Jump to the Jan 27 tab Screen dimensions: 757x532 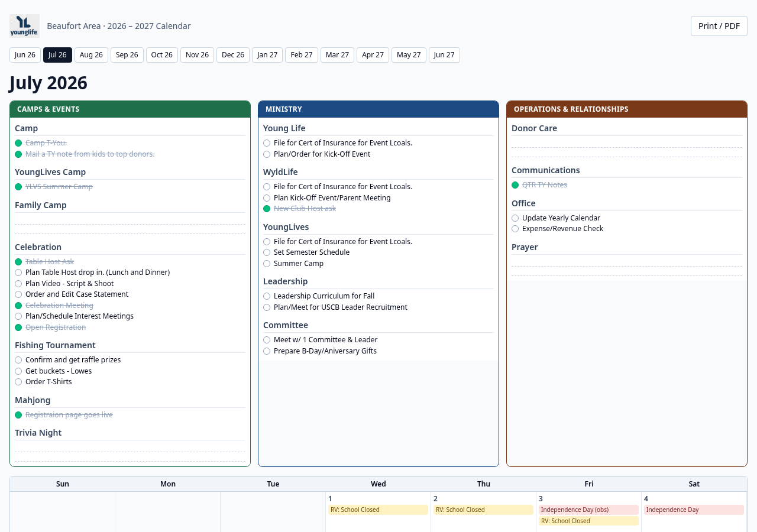267,55
